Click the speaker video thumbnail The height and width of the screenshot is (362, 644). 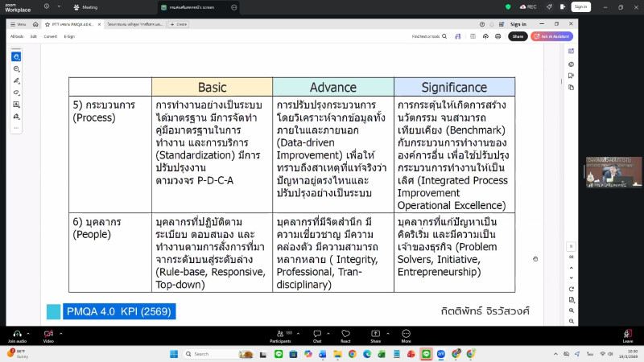[613, 172]
